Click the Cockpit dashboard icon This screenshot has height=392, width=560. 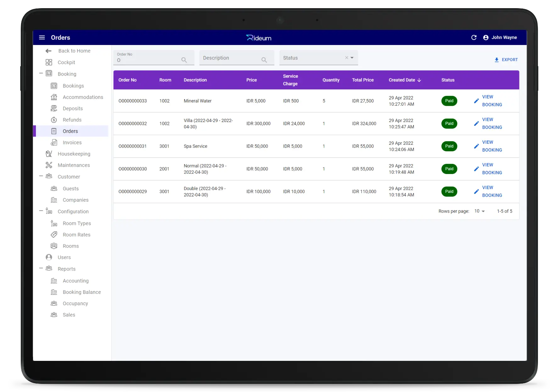(49, 62)
